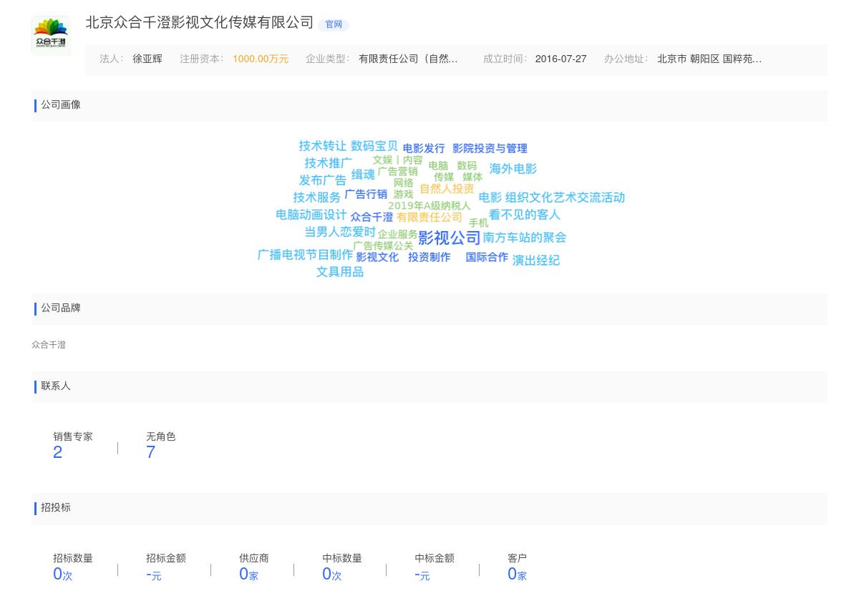Click the 游戏 word cloud tag

[x=404, y=195]
